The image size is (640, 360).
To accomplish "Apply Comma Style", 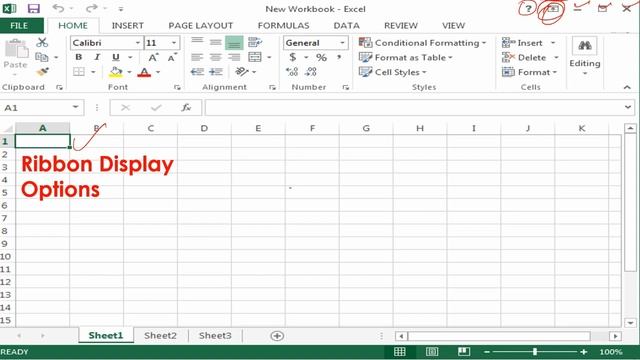I will tap(339, 57).
